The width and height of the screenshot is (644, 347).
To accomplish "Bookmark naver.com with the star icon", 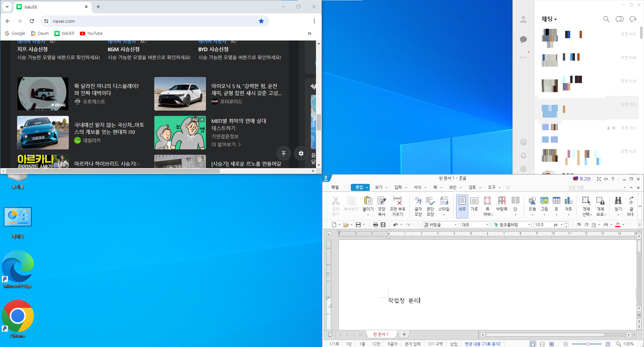I will click(x=261, y=21).
